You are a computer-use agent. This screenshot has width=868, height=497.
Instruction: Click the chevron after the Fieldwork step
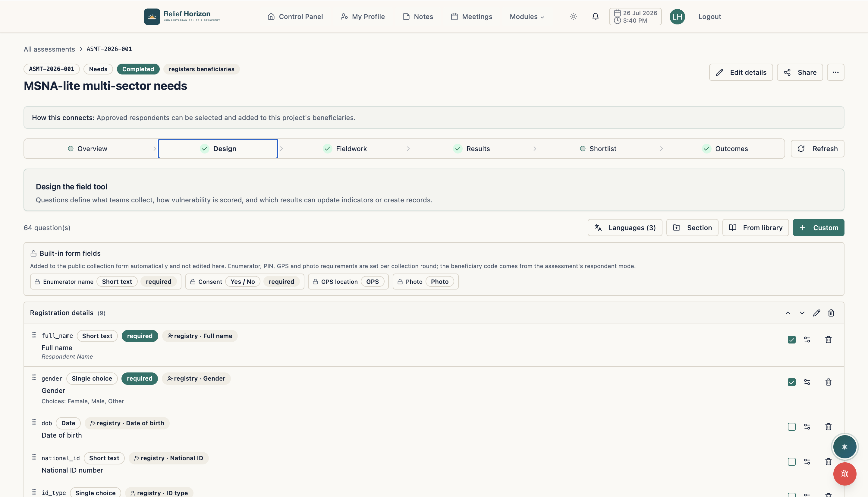click(408, 149)
